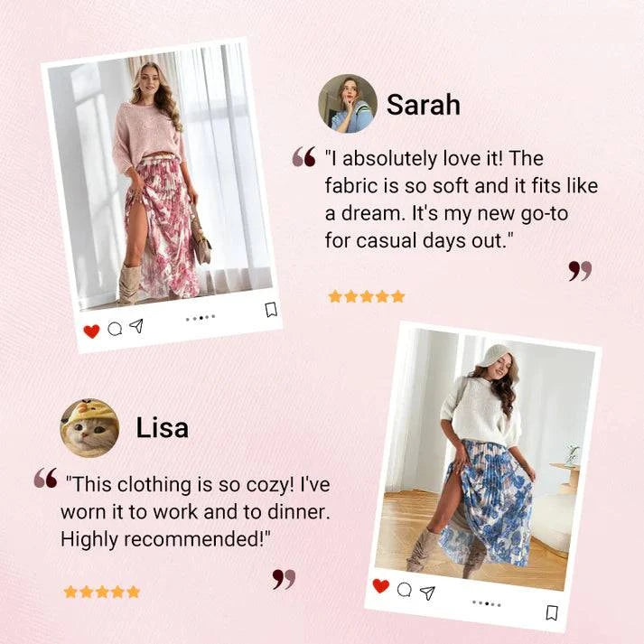This screenshot has height=644, width=644.
Task: Click Lisa's five-star rating
Action: click(102, 592)
